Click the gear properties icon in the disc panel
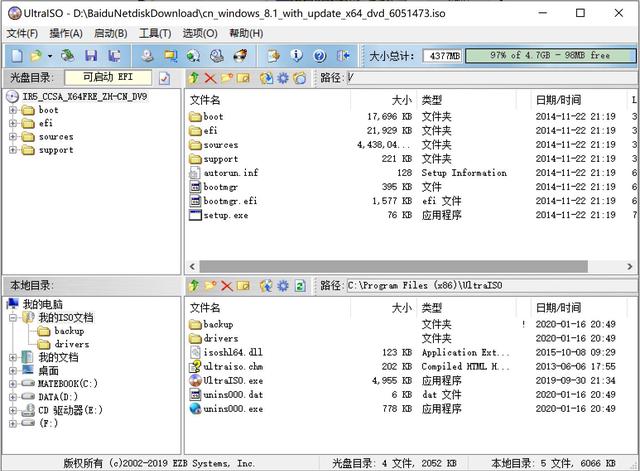Viewport: 640px width, 471px height. (x=283, y=78)
